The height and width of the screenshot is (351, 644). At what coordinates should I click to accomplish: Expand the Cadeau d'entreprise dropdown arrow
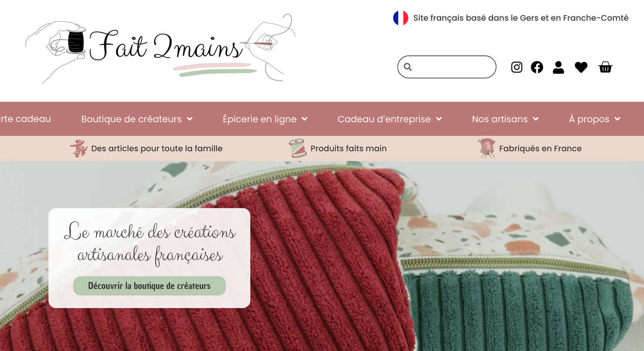click(439, 119)
